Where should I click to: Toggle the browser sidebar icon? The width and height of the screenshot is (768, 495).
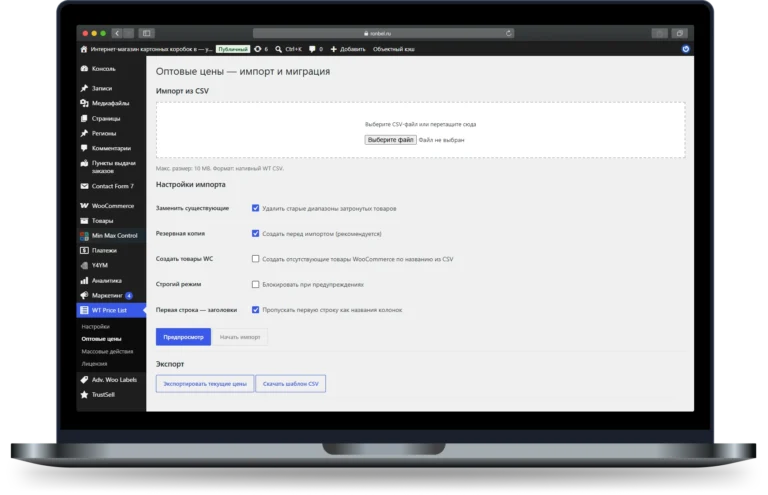tap(146, 33)
